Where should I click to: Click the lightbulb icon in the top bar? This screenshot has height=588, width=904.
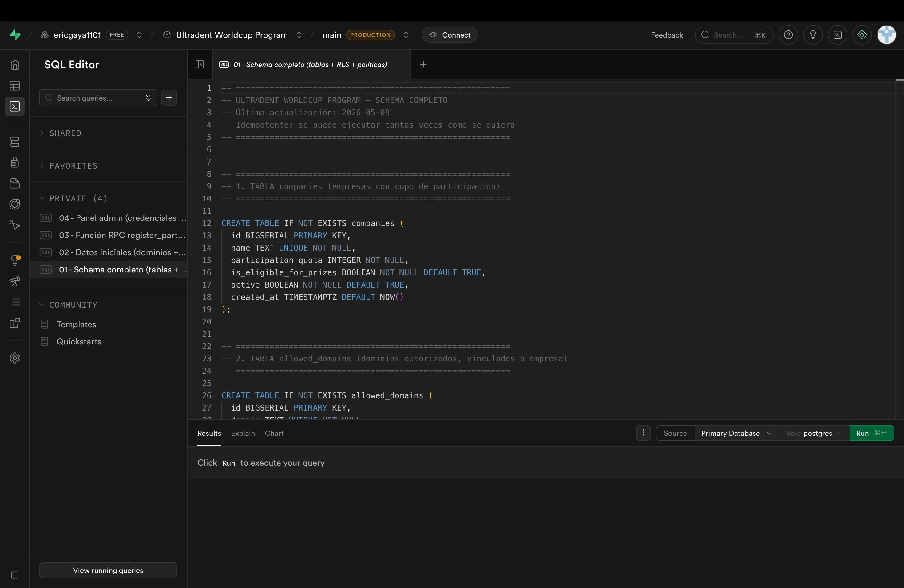click(x=813, y=35)
